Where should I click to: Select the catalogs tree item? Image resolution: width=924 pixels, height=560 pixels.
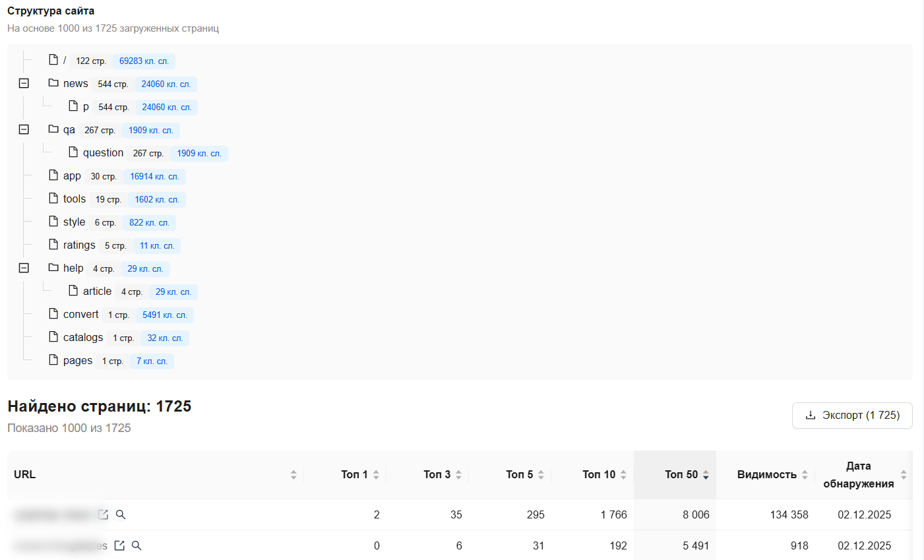(83, 338)
